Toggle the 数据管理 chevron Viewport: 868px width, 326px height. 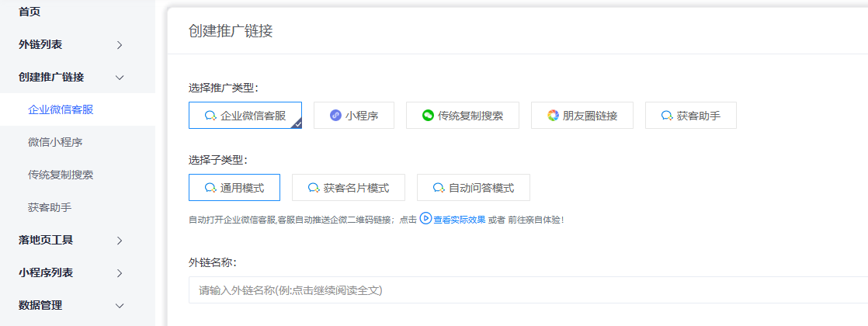[120, 306]
